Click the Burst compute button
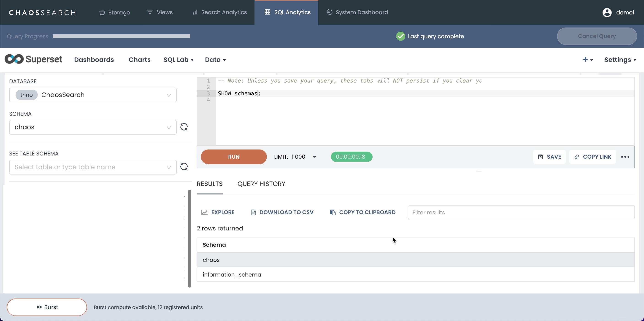 pos(47,307)
